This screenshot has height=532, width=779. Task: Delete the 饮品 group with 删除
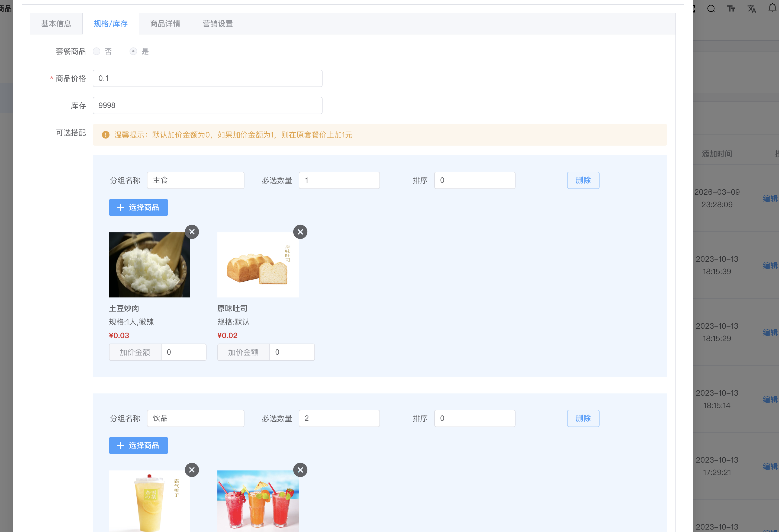click(x=583, y=418)
